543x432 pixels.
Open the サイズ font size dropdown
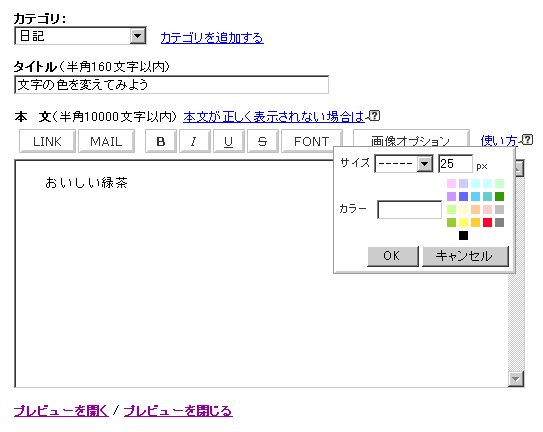click(404, 164)
